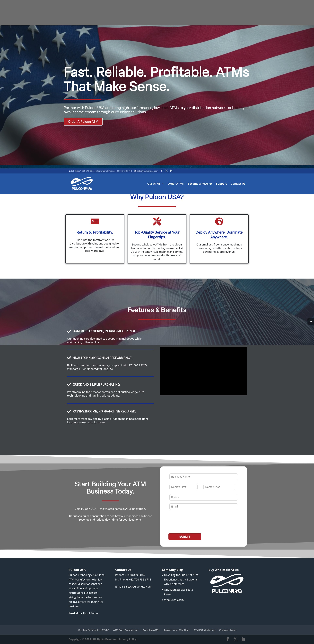Click footer phone 1 (800) 819-6044
The width and height of the screenshot is (314, 644).
pyautogui.click(x=134, y=575)
